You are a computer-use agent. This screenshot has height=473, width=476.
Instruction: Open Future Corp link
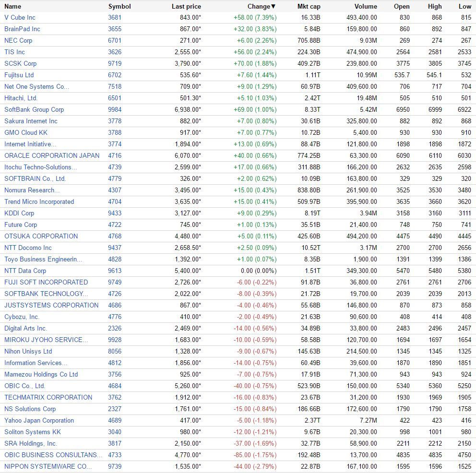[21, 225]
